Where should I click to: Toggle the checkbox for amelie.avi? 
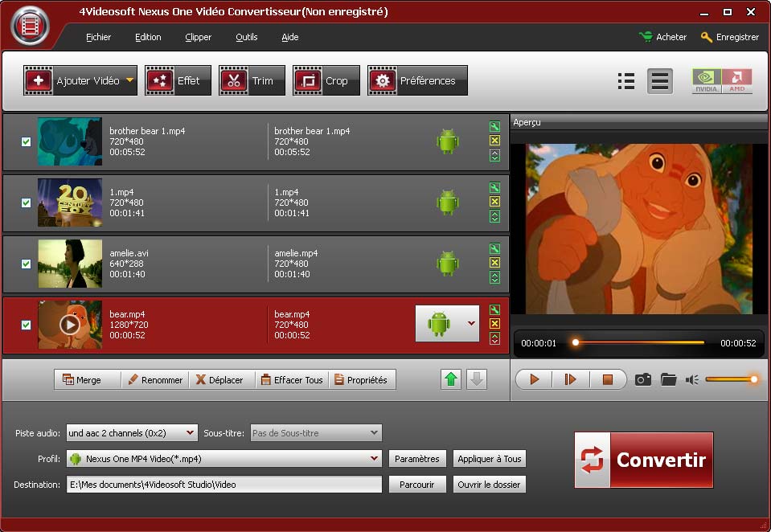point(26,264)
